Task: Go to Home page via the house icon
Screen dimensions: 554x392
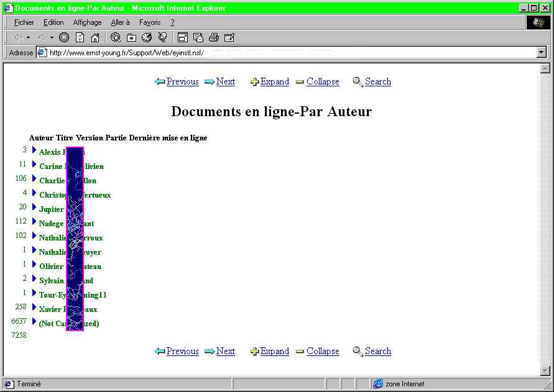Action: (x=95, y=37)
